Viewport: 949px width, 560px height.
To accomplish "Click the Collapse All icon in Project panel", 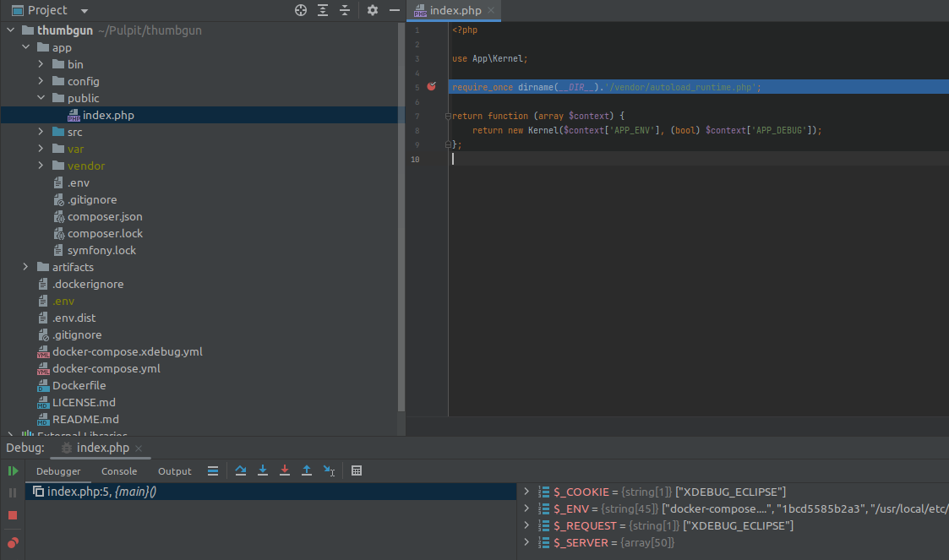I will 345,10.
